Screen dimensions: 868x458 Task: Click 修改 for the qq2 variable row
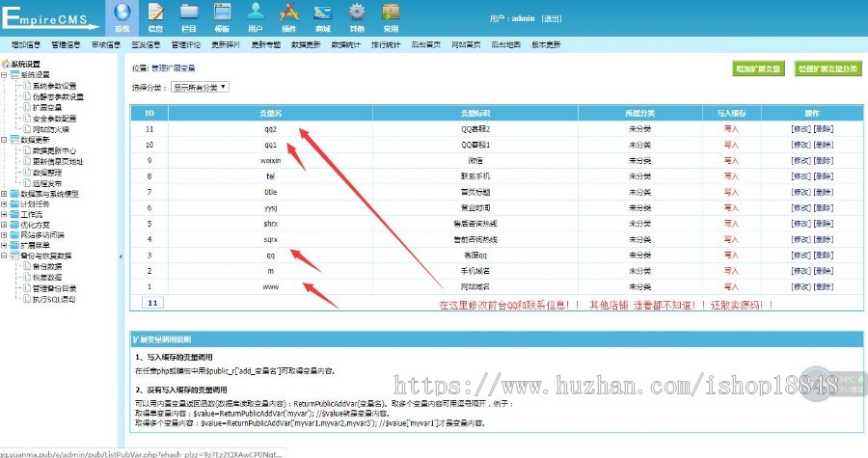coord(801,129)
